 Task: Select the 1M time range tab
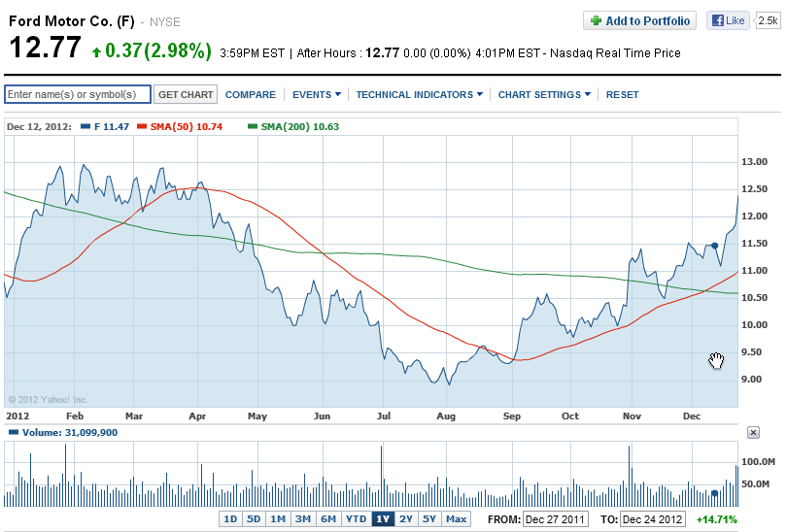coord(278,519)
